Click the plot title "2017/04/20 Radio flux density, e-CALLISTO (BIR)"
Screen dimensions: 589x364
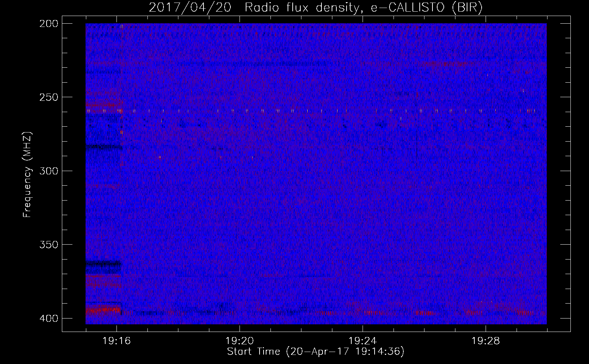tap(316, 7)
